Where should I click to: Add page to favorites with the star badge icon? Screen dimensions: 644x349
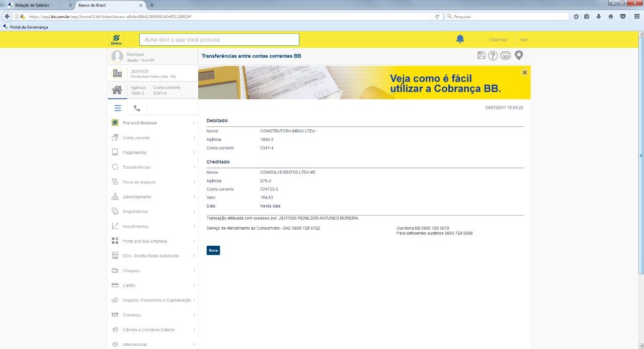[519, 55]
